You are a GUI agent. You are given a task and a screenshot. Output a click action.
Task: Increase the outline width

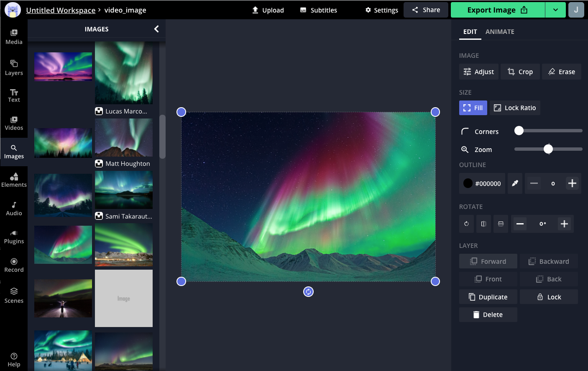[572, 183]
